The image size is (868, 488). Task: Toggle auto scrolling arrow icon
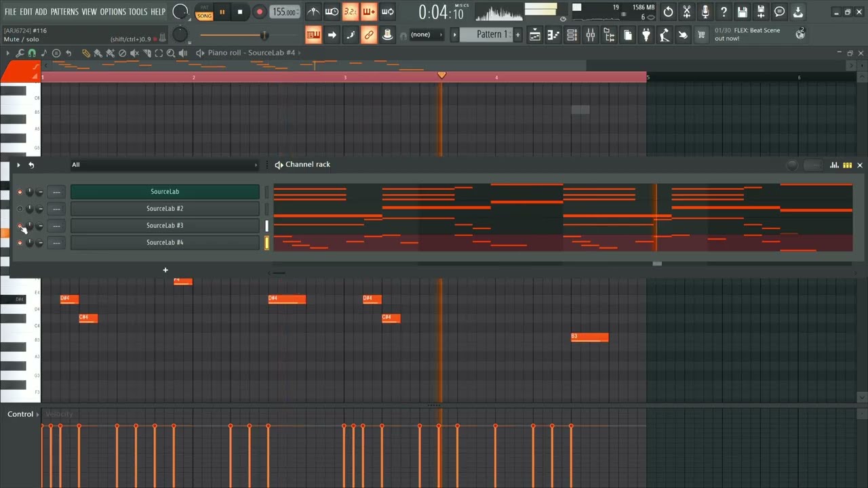click(x=332, y=35)
